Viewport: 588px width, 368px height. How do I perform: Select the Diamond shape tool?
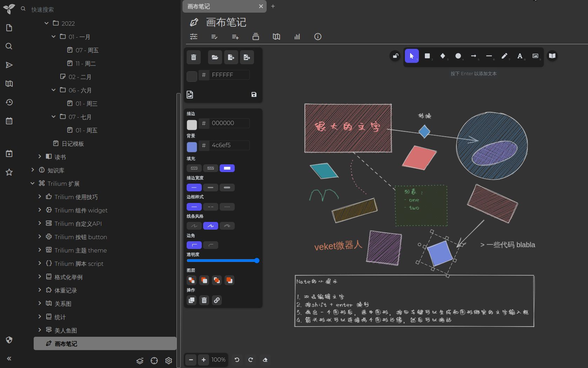pyautogui.click(x=443, y=56)
